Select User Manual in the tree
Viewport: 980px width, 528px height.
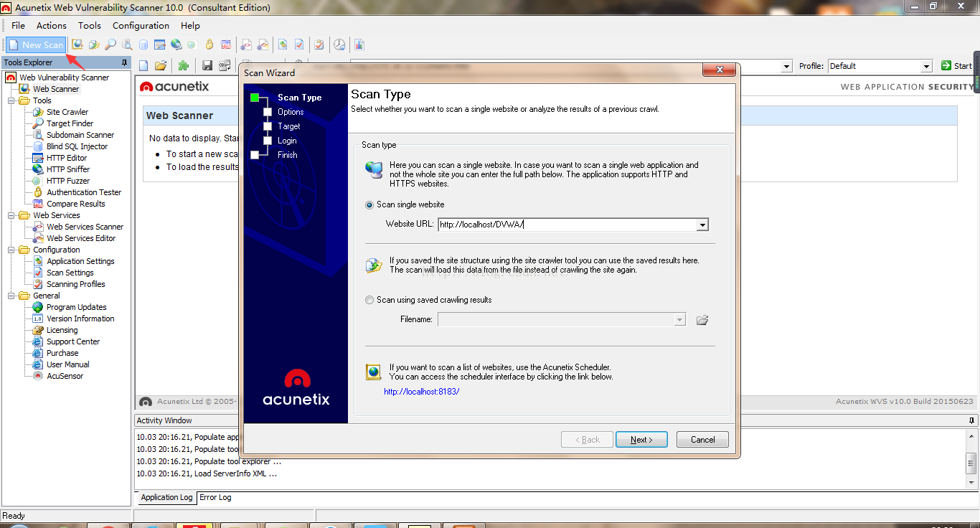pos(67,365)
